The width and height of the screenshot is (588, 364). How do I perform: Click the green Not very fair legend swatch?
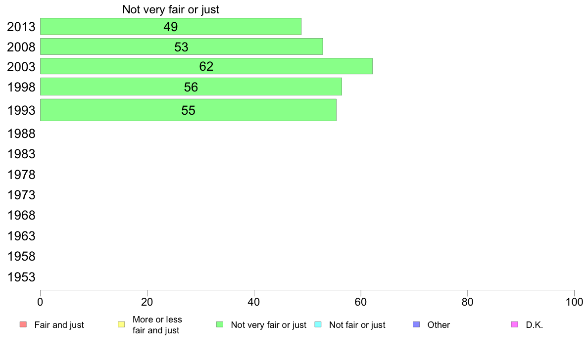[220, 324]
